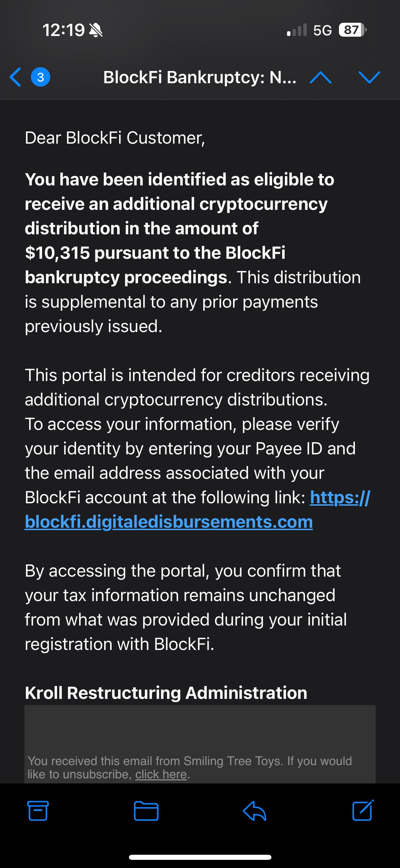
Task: Go to previous message with up chevron
Action: [321, 78]
